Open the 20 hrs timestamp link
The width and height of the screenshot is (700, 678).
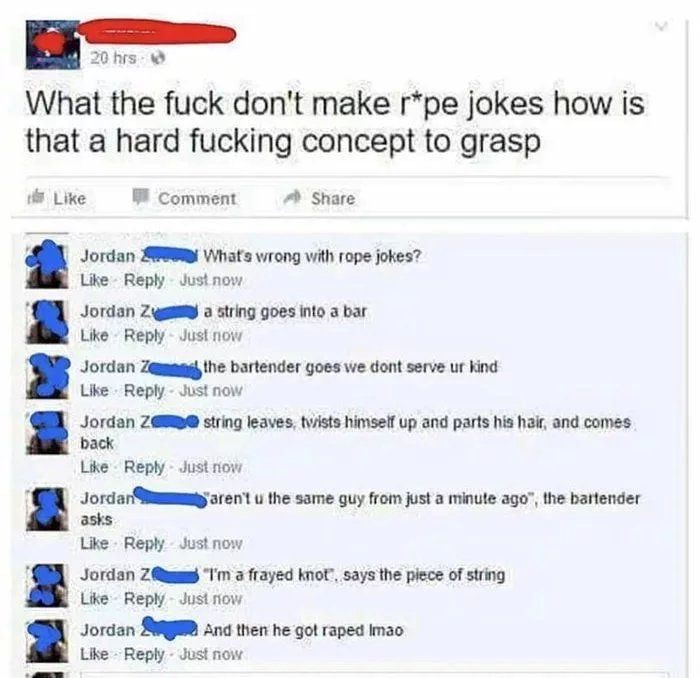click(113, 58)
